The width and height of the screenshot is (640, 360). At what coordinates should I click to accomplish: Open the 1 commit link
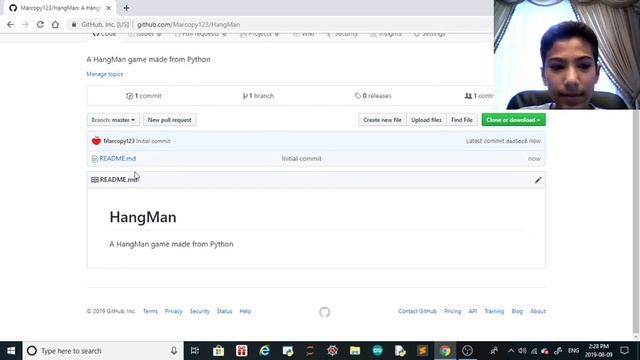[144, 96]
